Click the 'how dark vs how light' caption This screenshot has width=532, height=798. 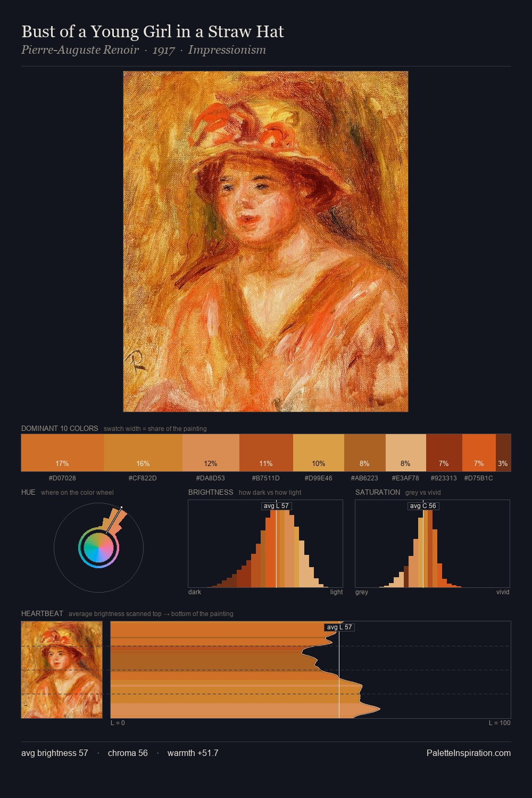pyautogui.click(x=270, y=493)
